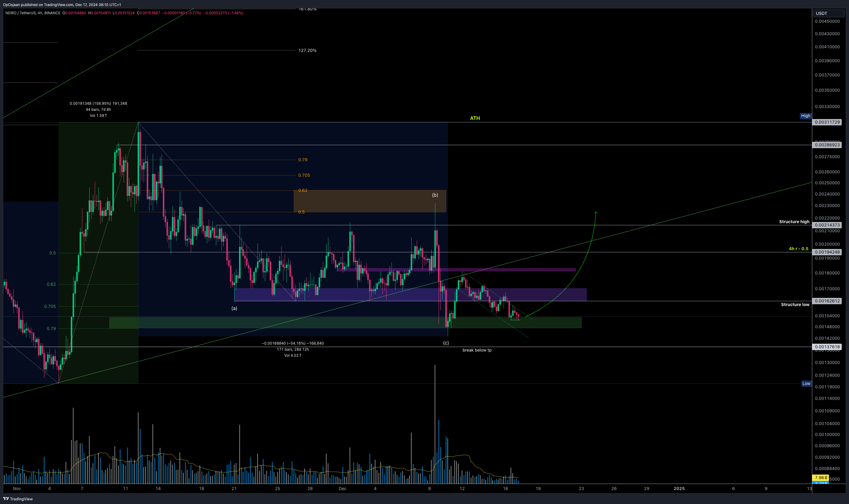Click the 0.00286923 price label
The image size is (849, 504).
[x=827, y=145]
